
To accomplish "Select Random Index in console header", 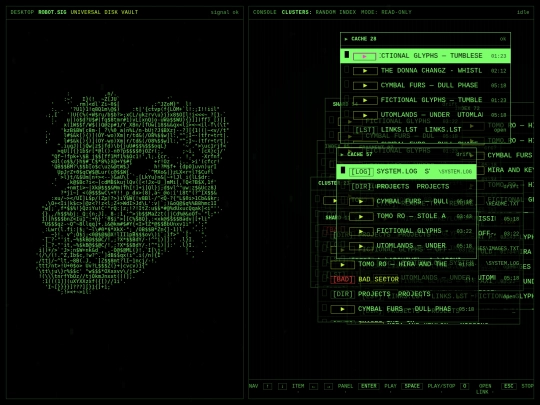I will coord(336,12).
